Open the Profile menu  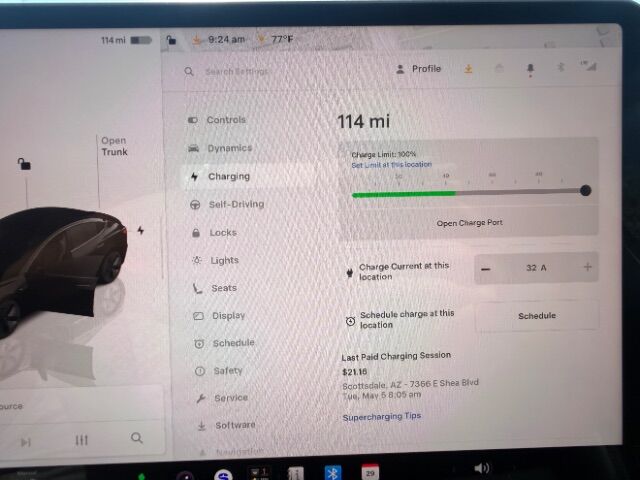(419, 69)
